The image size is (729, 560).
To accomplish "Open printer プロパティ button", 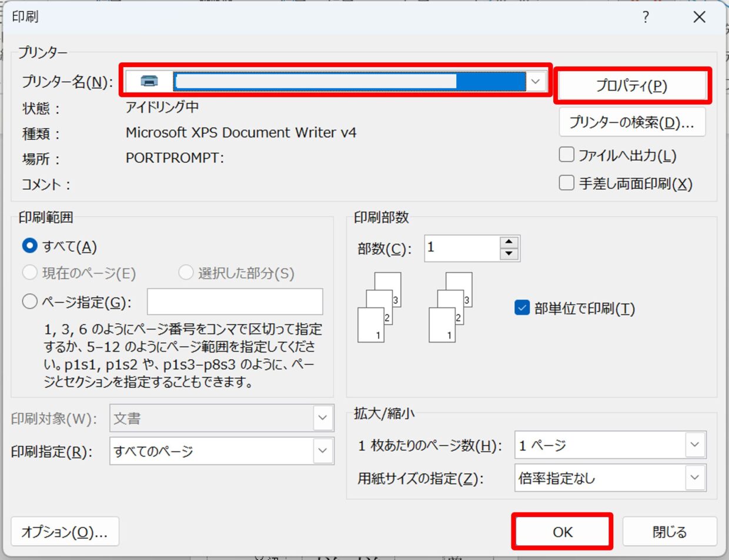I will tap(631, 86).
